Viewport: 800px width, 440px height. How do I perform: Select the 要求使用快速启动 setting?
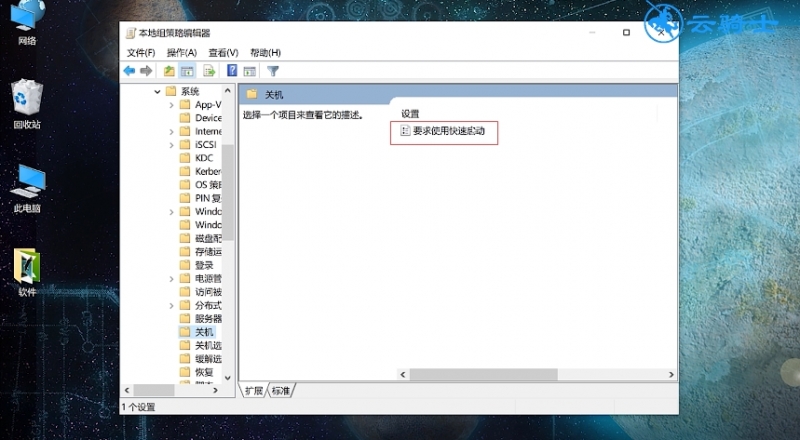442,131
